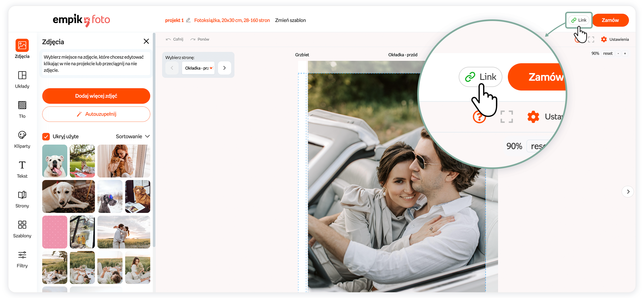Expand the Sortowanie dropdown

[x=133, y=136]
